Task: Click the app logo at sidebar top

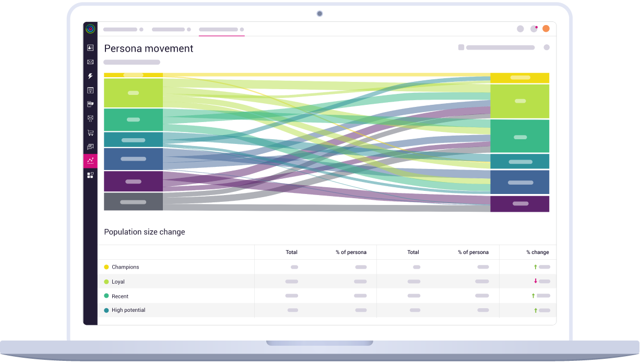Action: [90, 29]
